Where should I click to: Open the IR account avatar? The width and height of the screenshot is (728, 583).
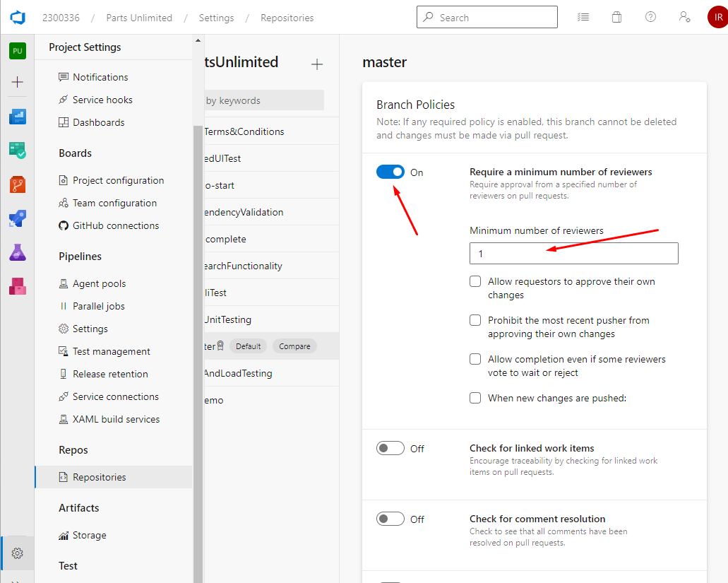[x=718, y=17]
